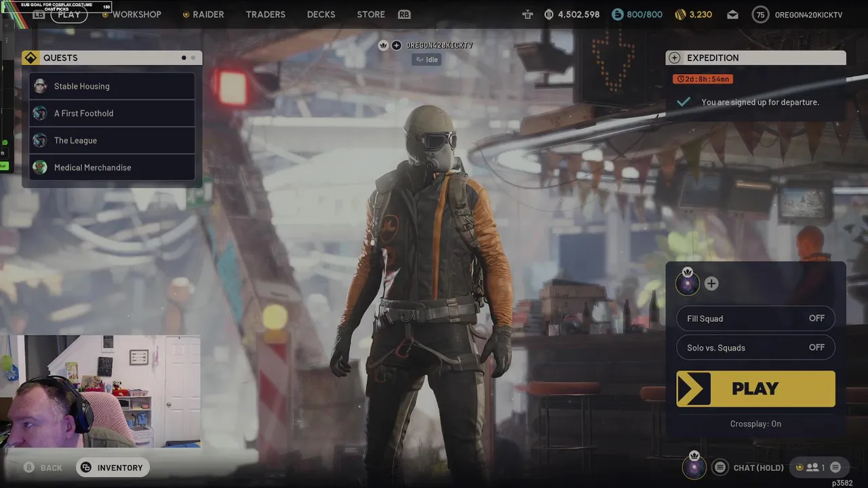
Task: Open the Decks tab
Action: click(x=321, y=14)
